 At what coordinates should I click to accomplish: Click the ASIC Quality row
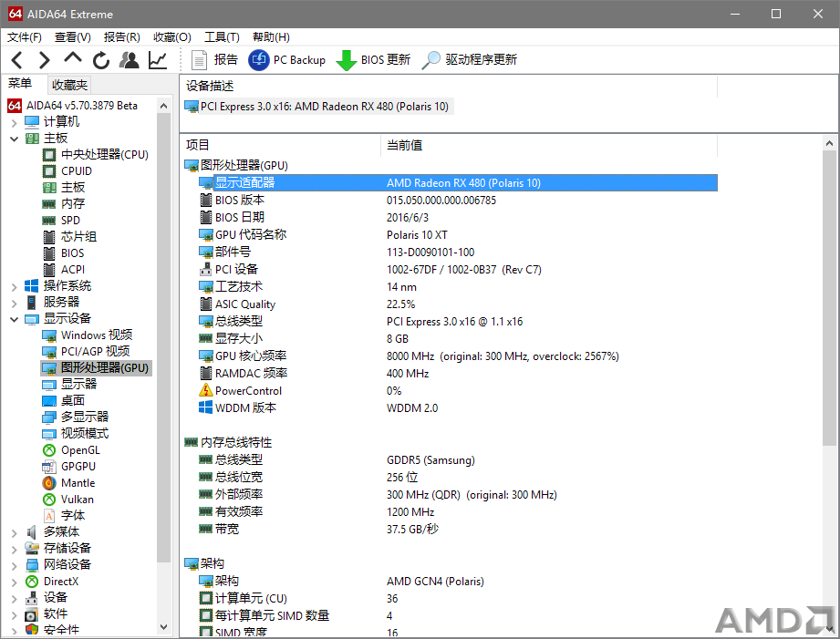(458, 304)
